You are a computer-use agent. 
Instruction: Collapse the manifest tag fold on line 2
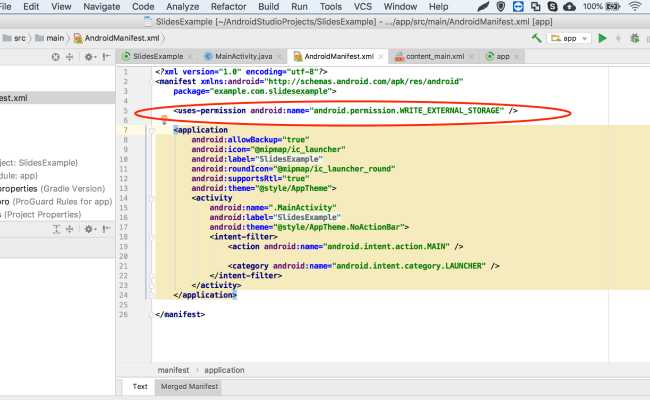[x=152, y=82]
